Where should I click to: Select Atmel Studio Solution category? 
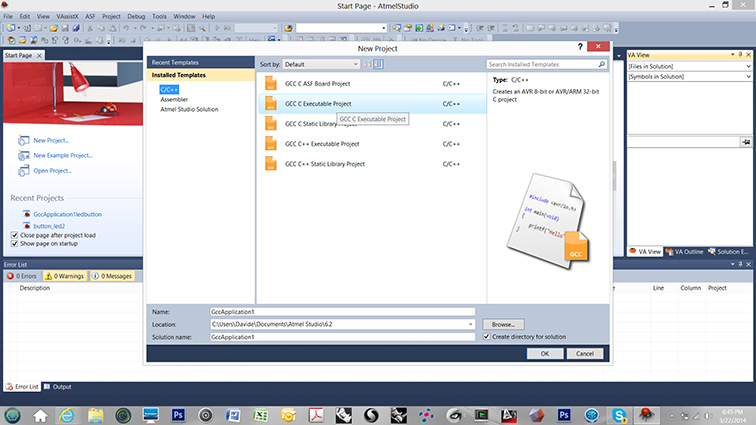point(189,110)
